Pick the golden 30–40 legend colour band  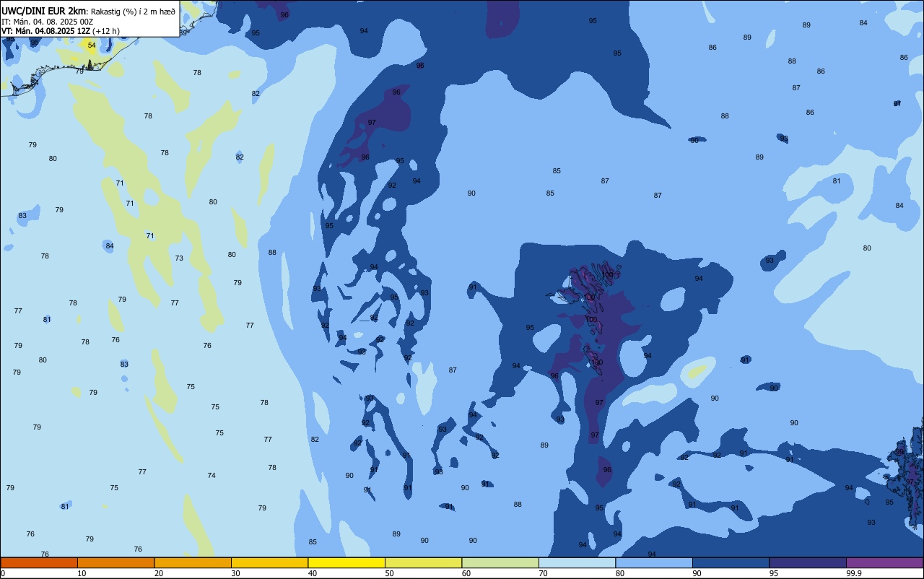pyautogui.click(x=270, y=562)
